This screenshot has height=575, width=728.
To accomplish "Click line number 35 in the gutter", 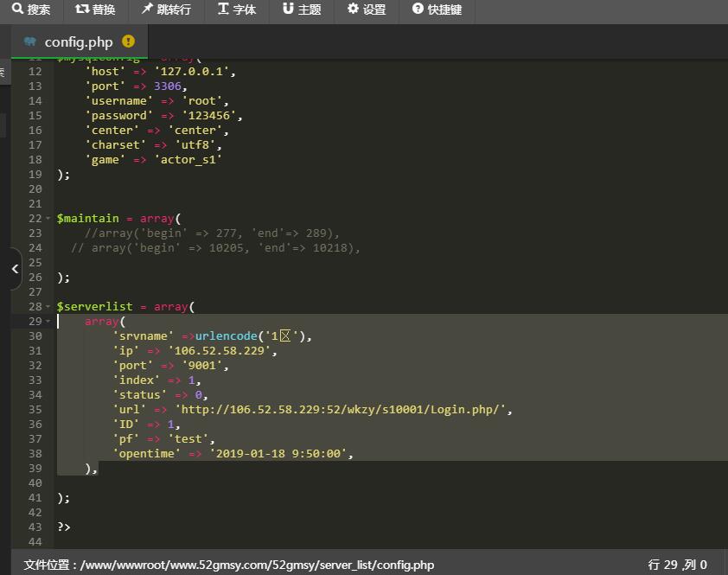I will (x=35, y=410).
